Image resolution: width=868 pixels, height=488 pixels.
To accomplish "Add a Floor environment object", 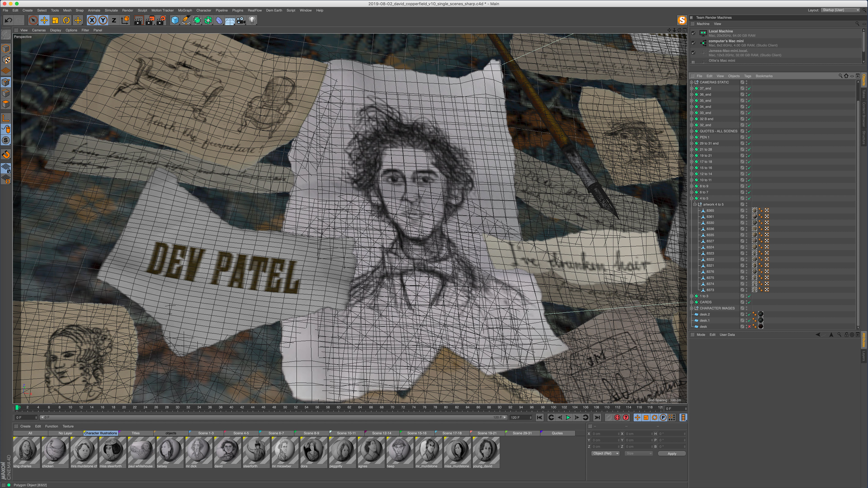I will pos(230,21).
